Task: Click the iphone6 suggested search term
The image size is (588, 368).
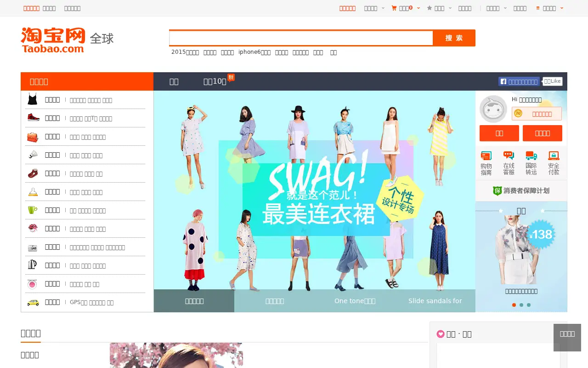Action: (254, 52)
